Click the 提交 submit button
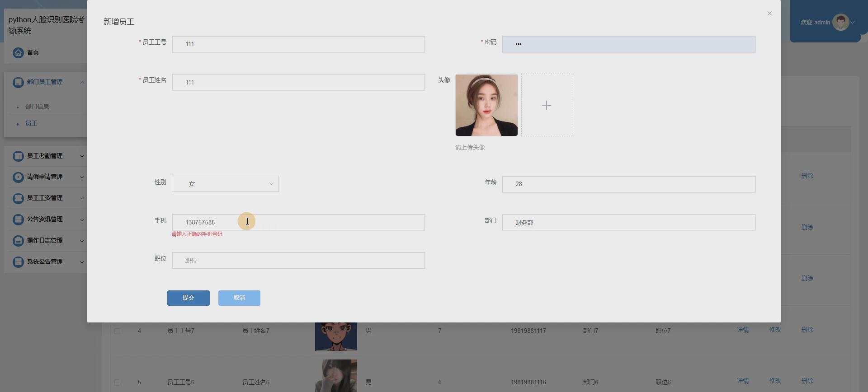Image resolution: width=868 pixels, height=392 pixels. point(189,298)
